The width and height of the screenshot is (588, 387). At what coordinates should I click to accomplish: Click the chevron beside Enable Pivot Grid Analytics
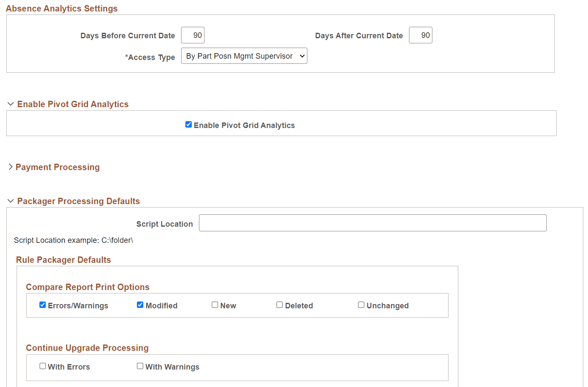click(10, 103)
